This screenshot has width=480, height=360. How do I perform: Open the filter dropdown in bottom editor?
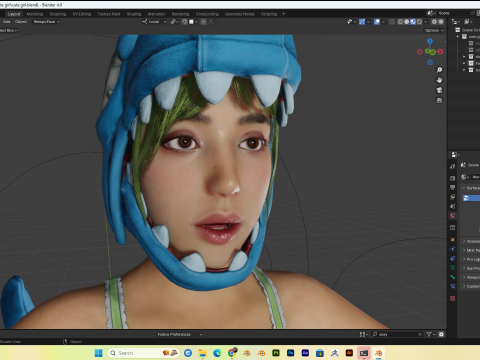(x=430, y=334)
